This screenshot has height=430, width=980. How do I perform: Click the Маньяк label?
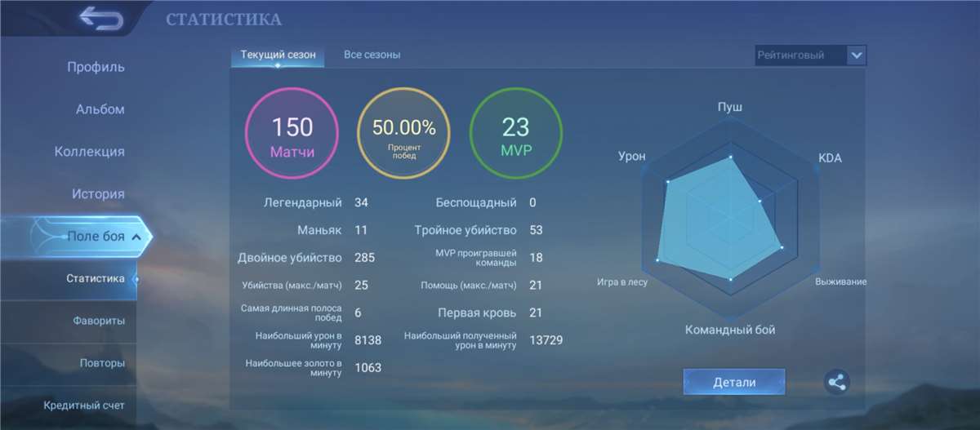click(319, 230)
